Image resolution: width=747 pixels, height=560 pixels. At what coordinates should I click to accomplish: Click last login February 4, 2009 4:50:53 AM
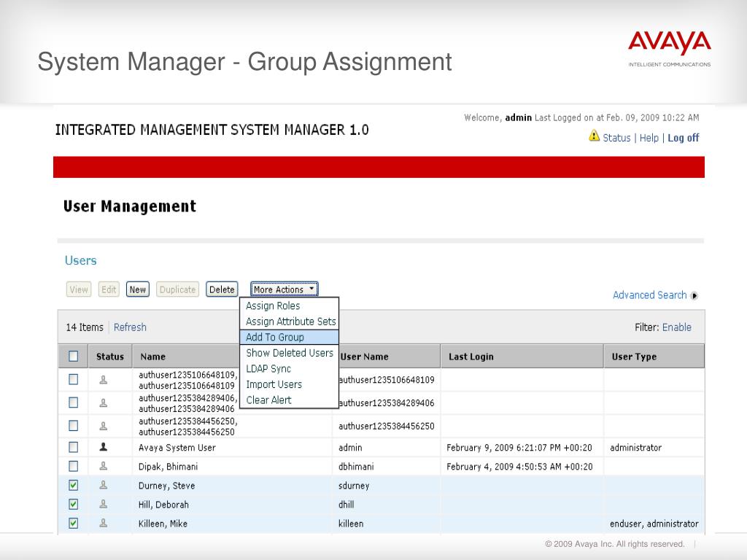click(519, 467)
